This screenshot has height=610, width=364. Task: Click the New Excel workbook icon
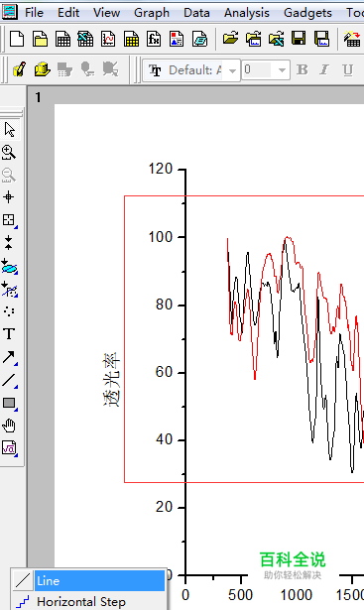tap(85, 39)
